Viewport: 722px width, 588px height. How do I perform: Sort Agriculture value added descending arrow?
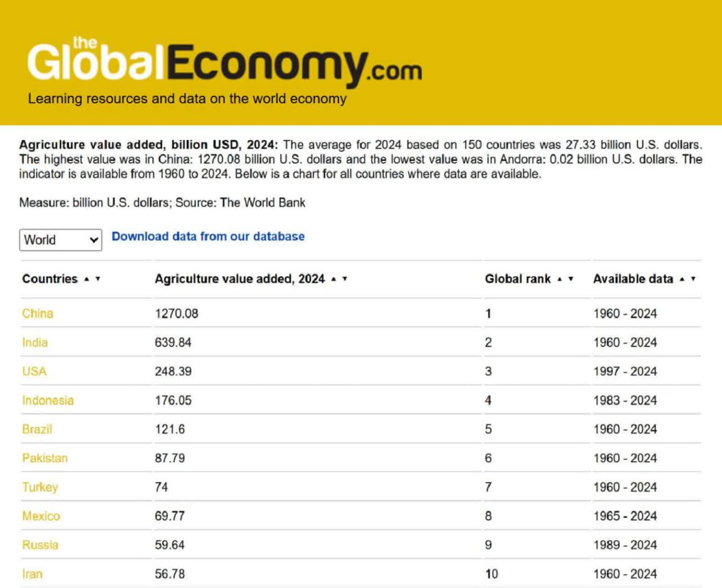[x=345, y=279]
